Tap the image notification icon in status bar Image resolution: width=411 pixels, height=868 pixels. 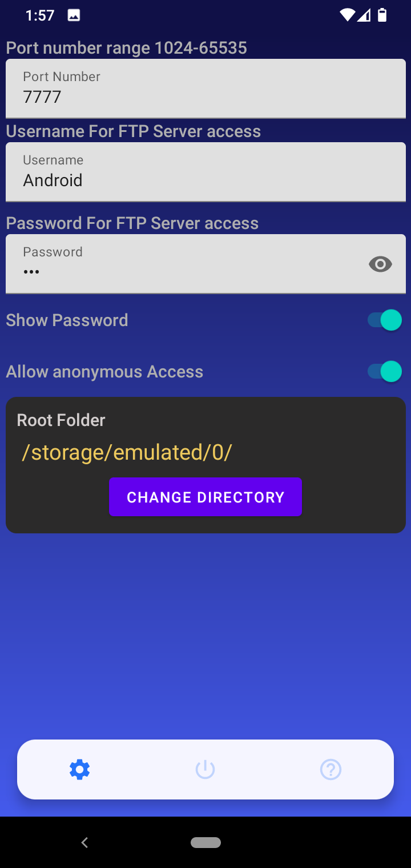(74, 15)
